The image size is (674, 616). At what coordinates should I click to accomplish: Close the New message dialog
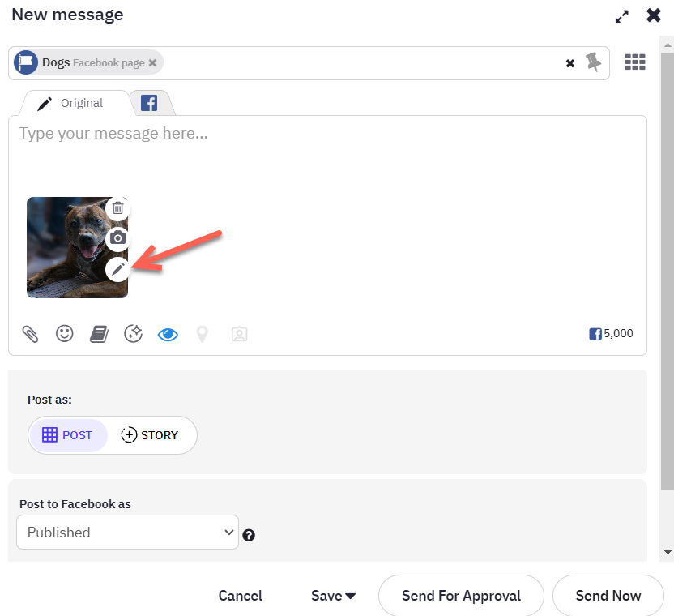654,15
